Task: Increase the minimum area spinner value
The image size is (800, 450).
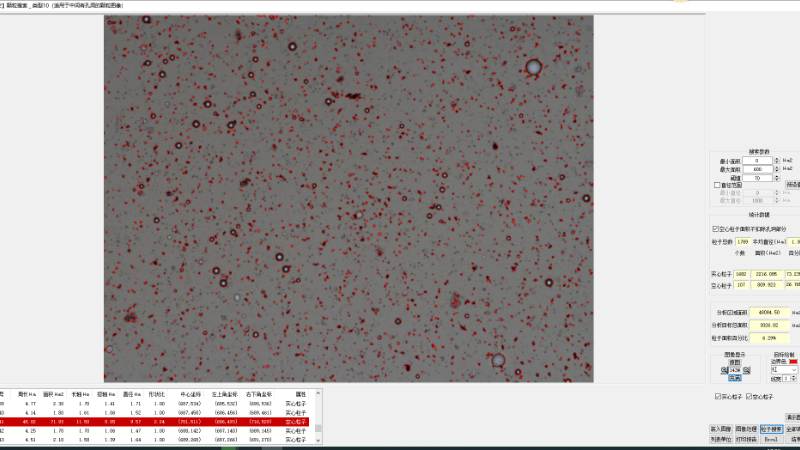Action: point(777,158)
